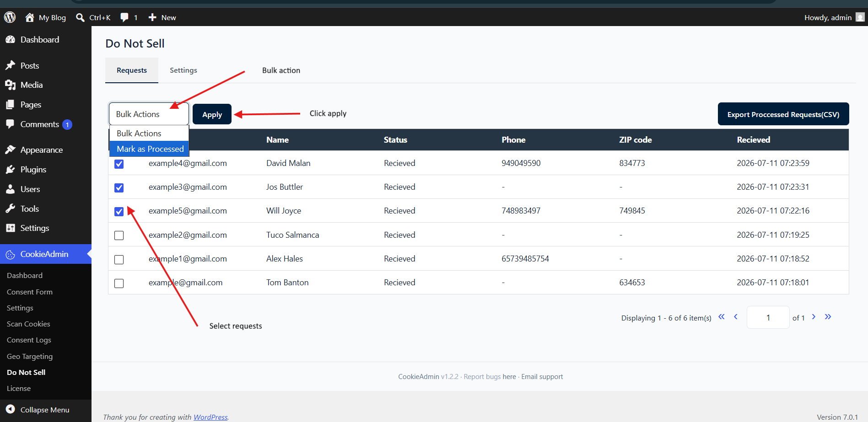The height and width of the screenshot is (422, 868).
Task: Open the Email support link
Action: click(x=542, y=377)
